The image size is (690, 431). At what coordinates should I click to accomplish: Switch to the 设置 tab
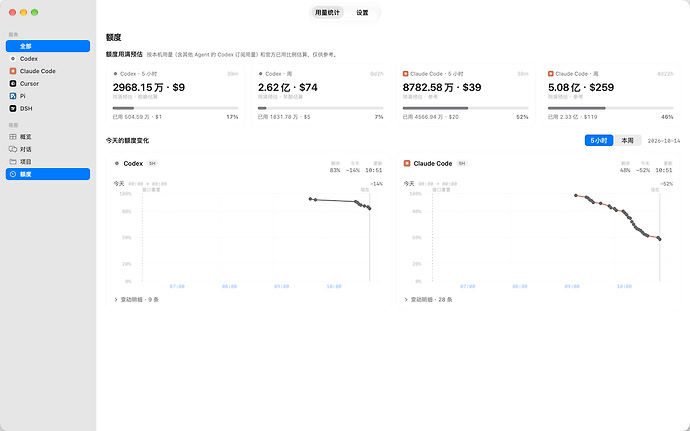point(362,12)
